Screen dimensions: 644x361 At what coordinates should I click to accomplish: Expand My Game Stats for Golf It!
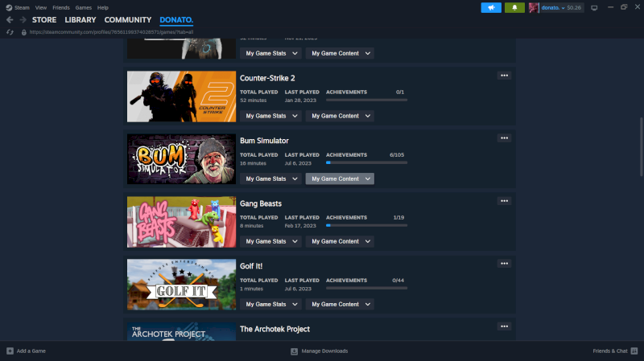coord(270,305)
